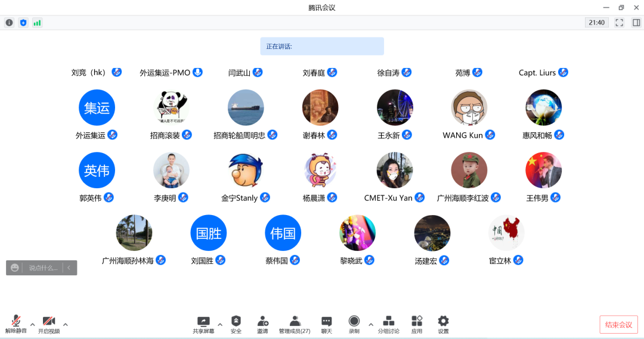The width and height of the screenshot is (644, 339).
Task: Open 管理成员(27) member list
Action: coord(295,324)
